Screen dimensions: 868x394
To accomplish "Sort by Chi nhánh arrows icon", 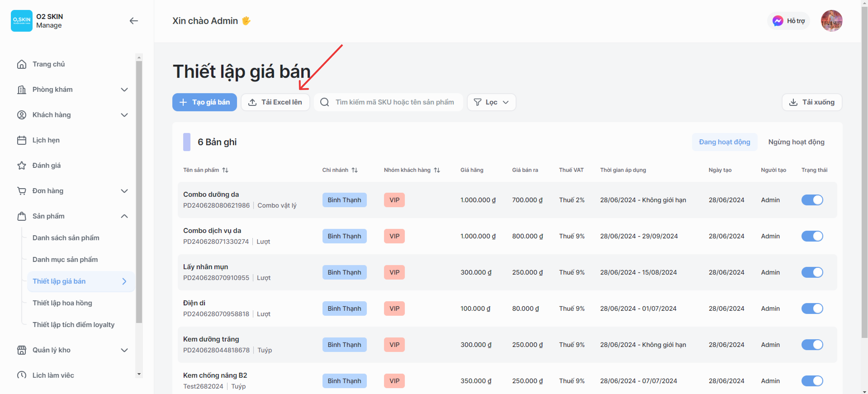I will pyautogui.click(x=354, y=170).
